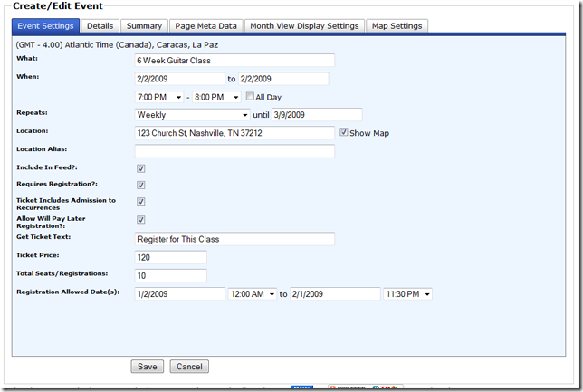
Task: Expand the 11:30 PM registration time dropdown
Action: pyautogui.click(x=407, y=294)
